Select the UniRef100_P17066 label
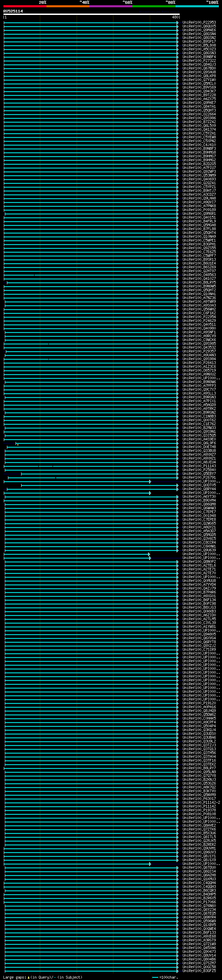This screenshot has width=222, height=980. click(x=199, y=902)
